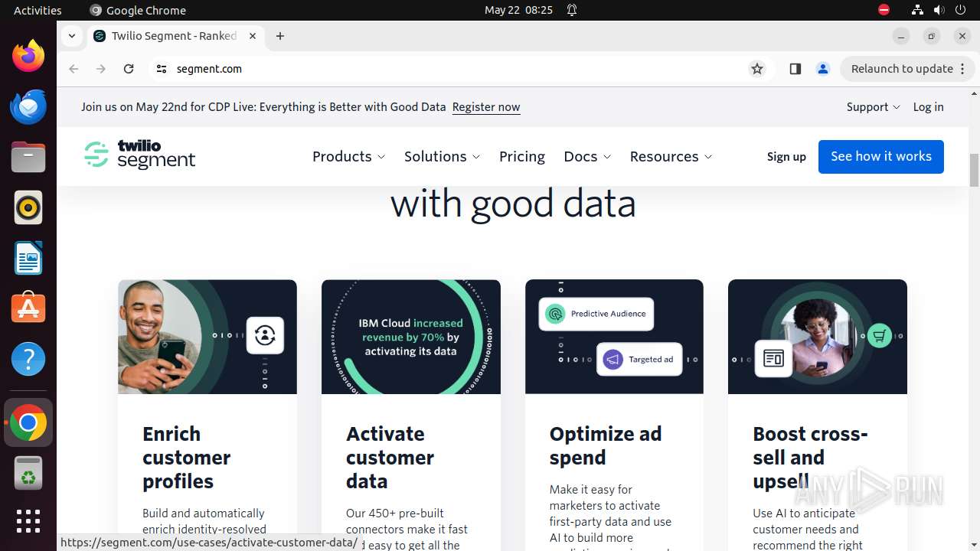This screenshot has height=551, width=980.
Task: Open the power tray icon
Action: point(960,10)
